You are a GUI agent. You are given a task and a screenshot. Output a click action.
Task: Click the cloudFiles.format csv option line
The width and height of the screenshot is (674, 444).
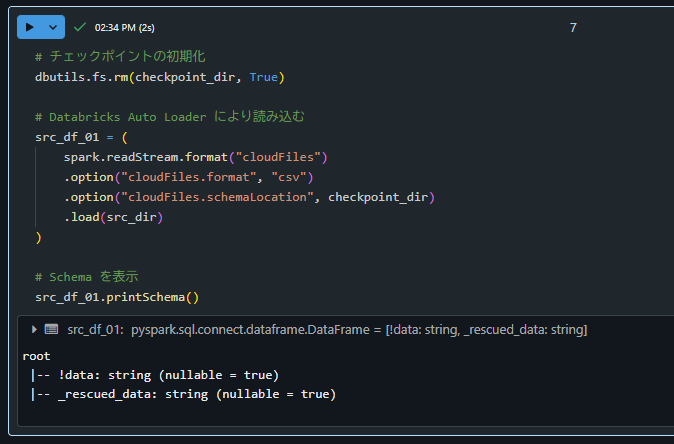[189, 177]
